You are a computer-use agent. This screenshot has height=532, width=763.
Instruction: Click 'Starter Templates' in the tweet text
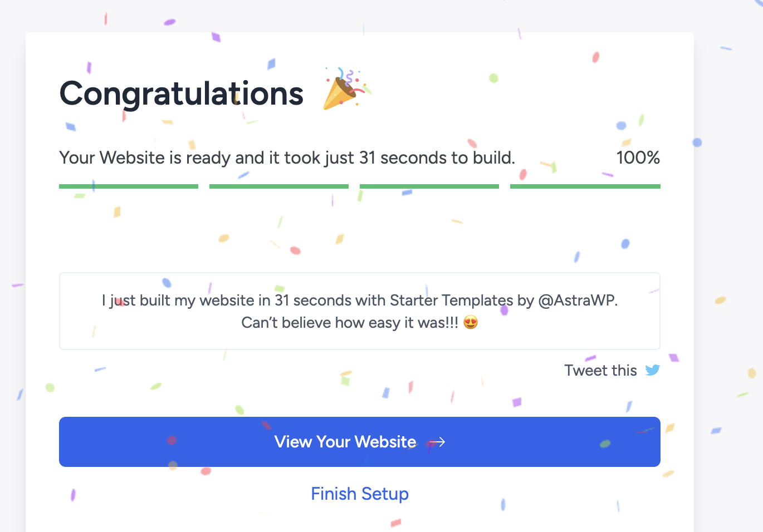[451, 301]
